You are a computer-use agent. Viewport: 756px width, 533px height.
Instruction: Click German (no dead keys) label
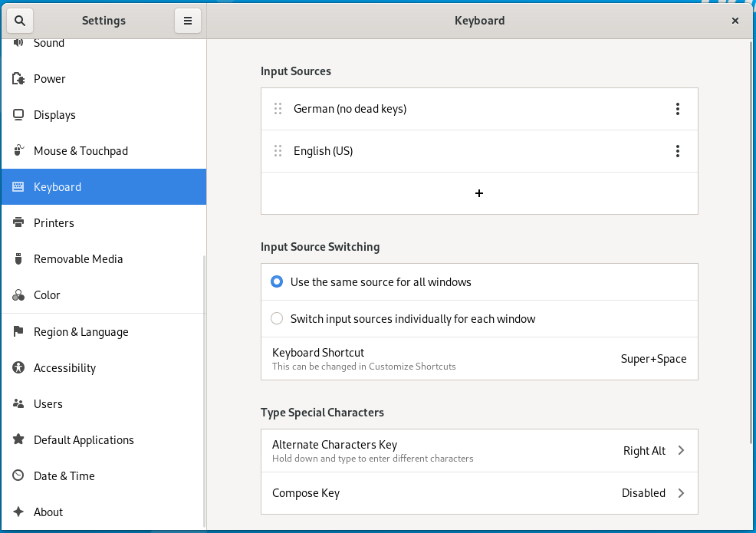pos(350,109)
